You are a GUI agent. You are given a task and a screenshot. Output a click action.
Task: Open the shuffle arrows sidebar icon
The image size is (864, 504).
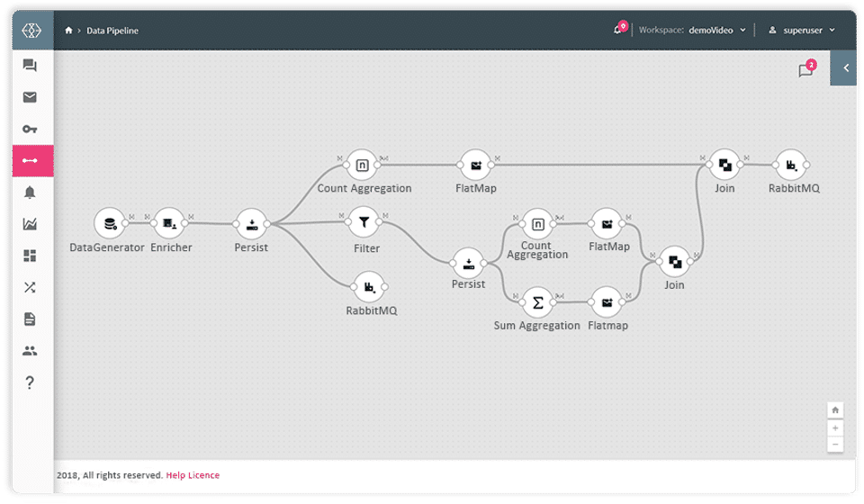click(30, 287)
